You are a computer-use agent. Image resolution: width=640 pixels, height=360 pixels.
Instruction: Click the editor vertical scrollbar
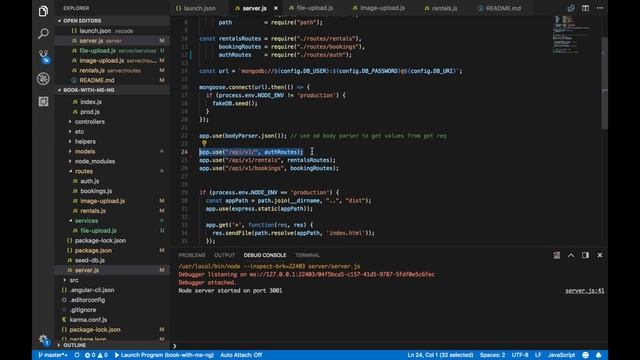pyautogui.click(x=604, y=84)
